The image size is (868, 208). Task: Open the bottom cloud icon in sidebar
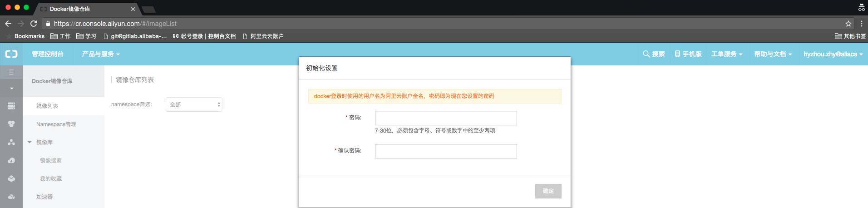click(11, 197)
